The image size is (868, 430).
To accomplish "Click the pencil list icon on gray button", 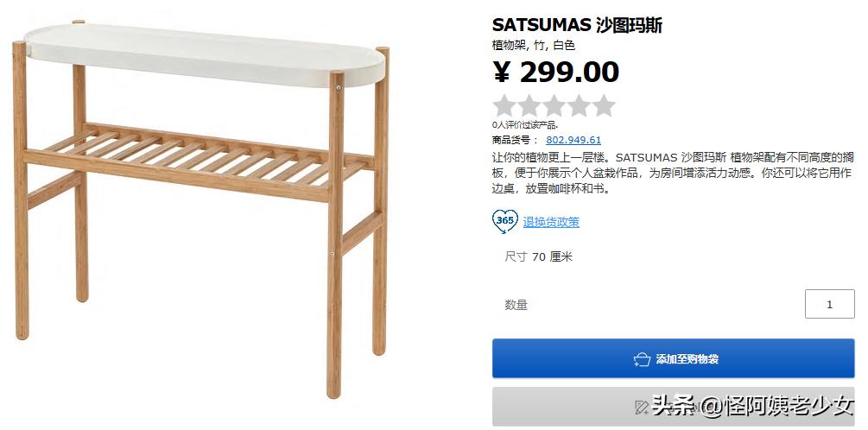I will point(642,408).
